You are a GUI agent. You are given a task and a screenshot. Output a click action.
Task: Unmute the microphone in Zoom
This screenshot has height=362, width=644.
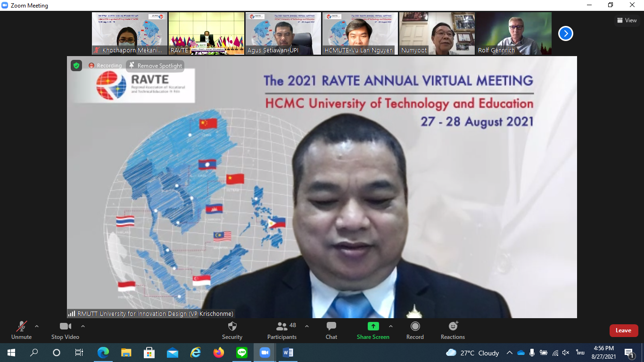[21, 330]
